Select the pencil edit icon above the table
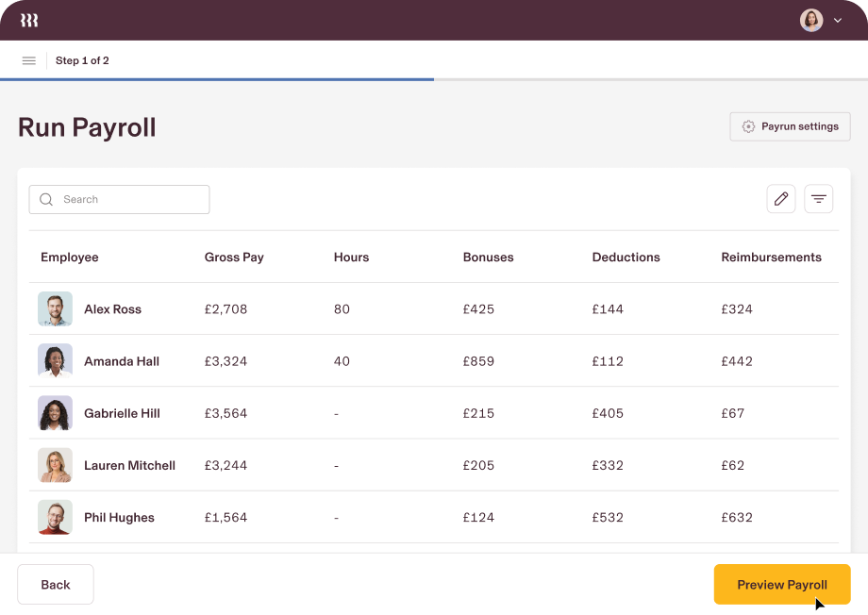Image resolution: width=868 pixels, height=615 pixels. pyautogui.click(x=780, y=199)
